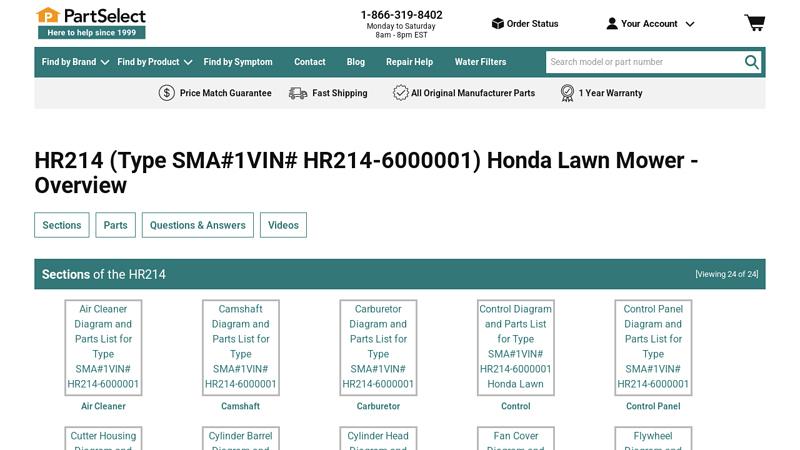Screen dimensions: 800x450
Task: Click the Parts button
Action: (115, 225)
